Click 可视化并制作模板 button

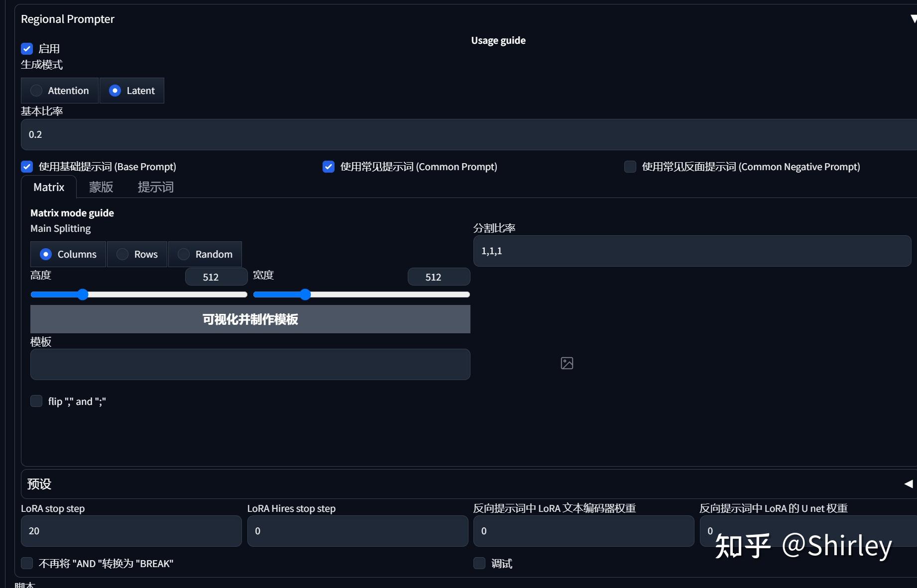point(250,319)
